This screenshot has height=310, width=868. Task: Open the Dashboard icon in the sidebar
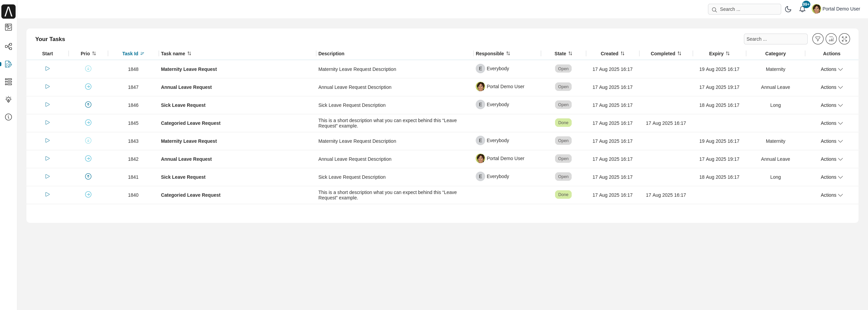pyautogui.click(x=8, y=27)
